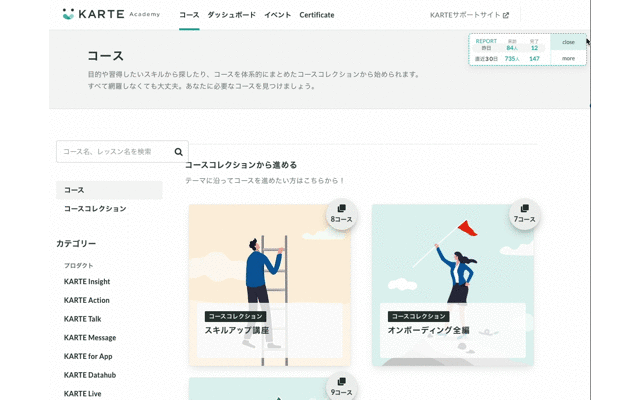Click the 84人 value in REPORT
The height and width of the screenshot is (400, 640).
tap(512, 48)
